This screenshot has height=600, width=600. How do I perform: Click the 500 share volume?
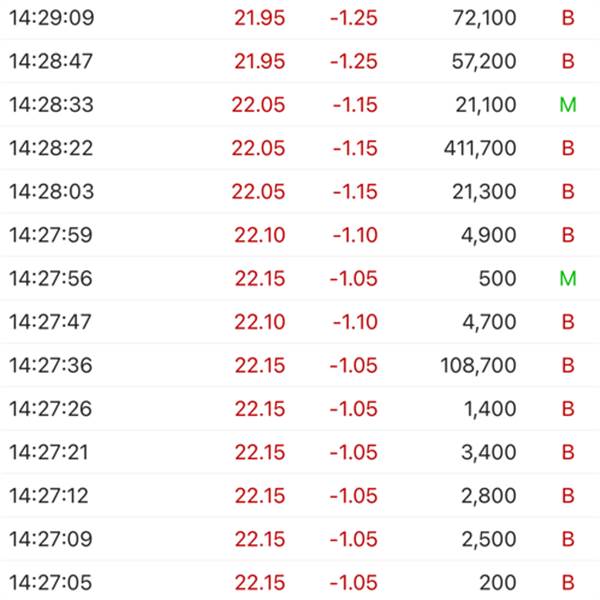(498, 278)
